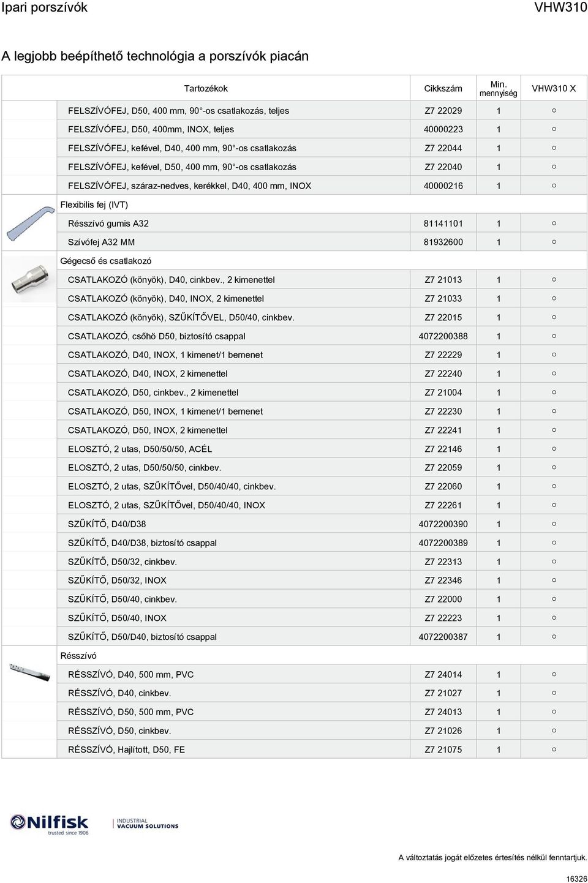Click the Flexibilis fej (IVT) section heading
Viewport: 588px width, 883px height.
(94, 205)
